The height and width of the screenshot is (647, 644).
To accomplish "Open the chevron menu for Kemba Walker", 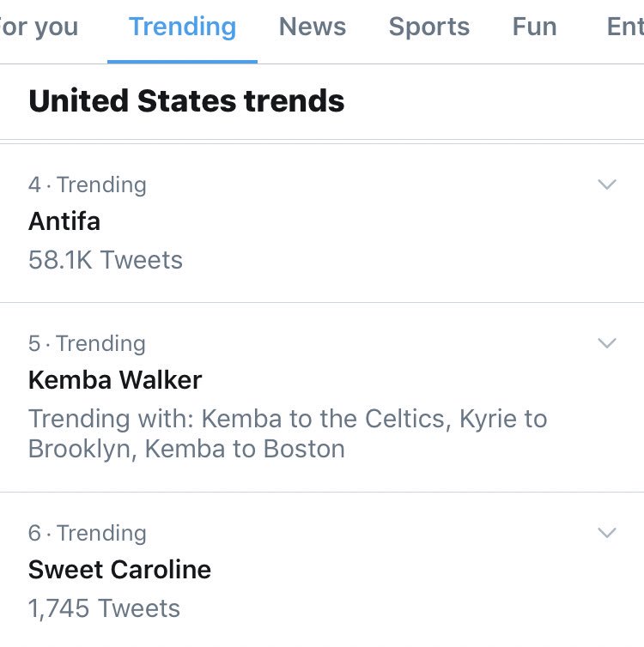I will 607,343.
